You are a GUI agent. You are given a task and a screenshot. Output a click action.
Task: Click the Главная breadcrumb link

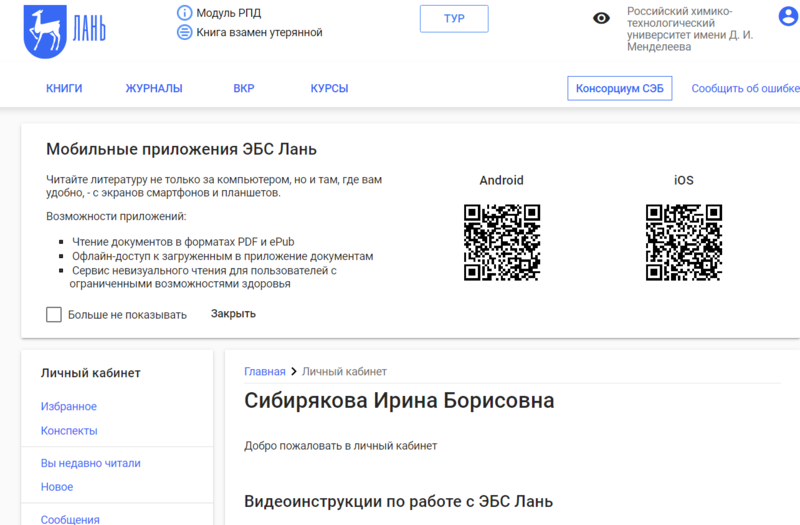[264, 371]
